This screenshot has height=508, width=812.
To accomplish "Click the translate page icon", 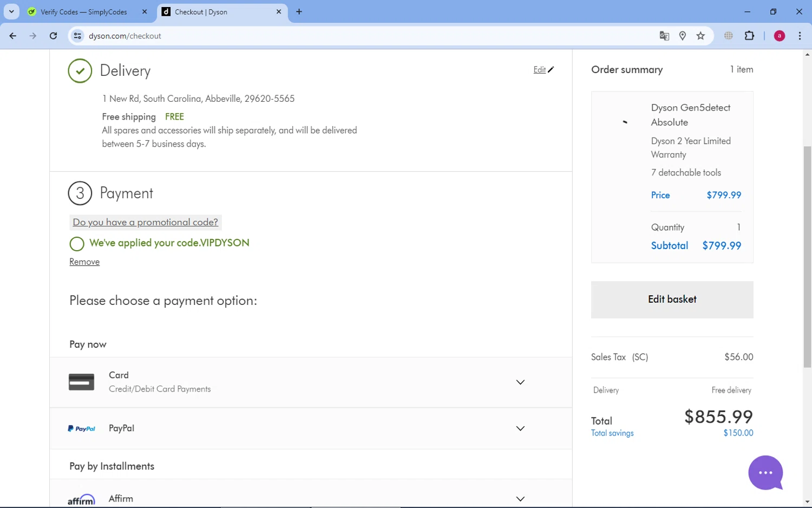I will [664, 36].
